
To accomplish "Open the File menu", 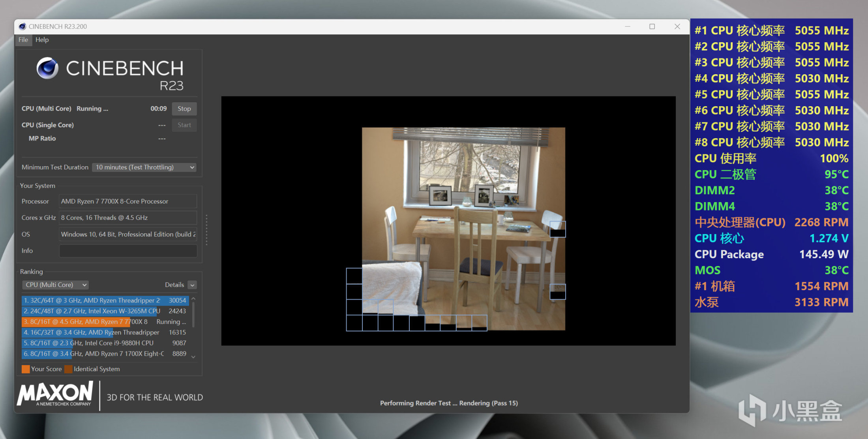I will click(23, 40).
